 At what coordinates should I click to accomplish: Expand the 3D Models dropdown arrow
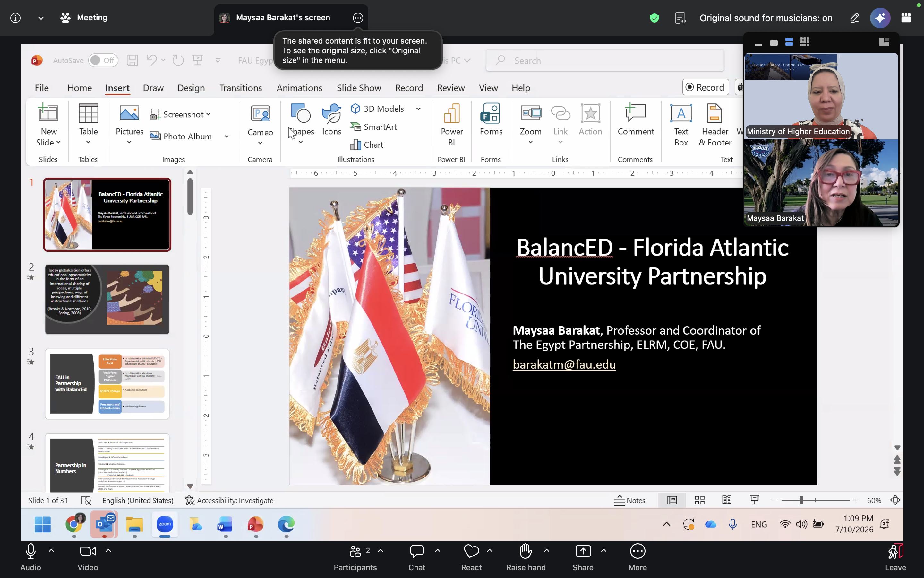point(418,109)
